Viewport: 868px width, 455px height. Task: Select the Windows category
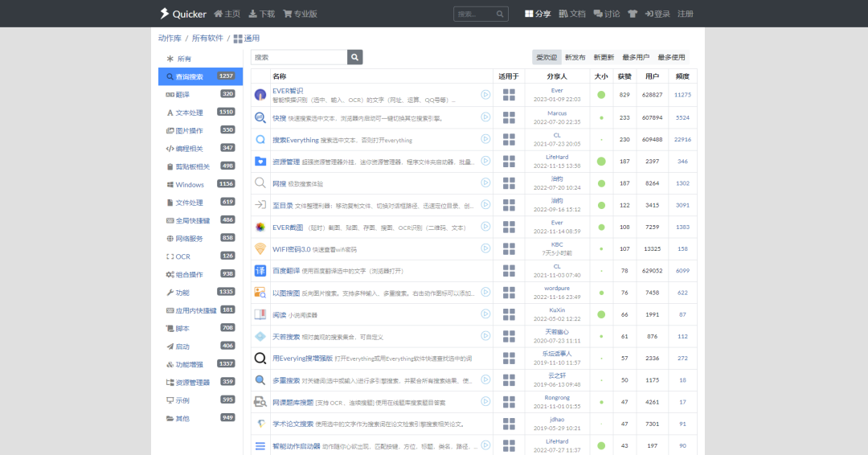200,184
